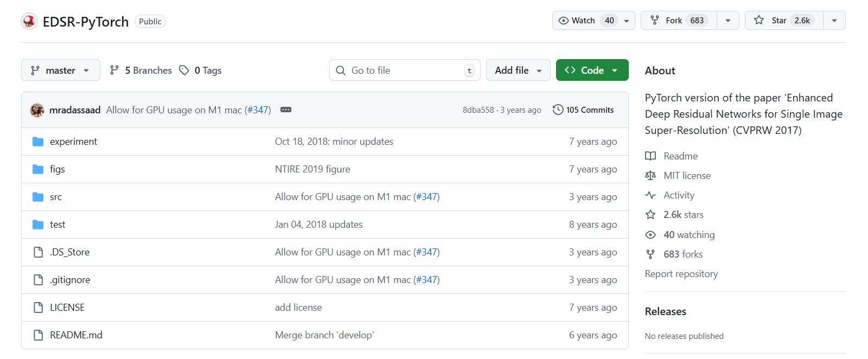Image resolution: width=868 pixels, height=359 pixels.
Task: Open the Watch notifications dropdown arrow
Action: coord(627,21)
